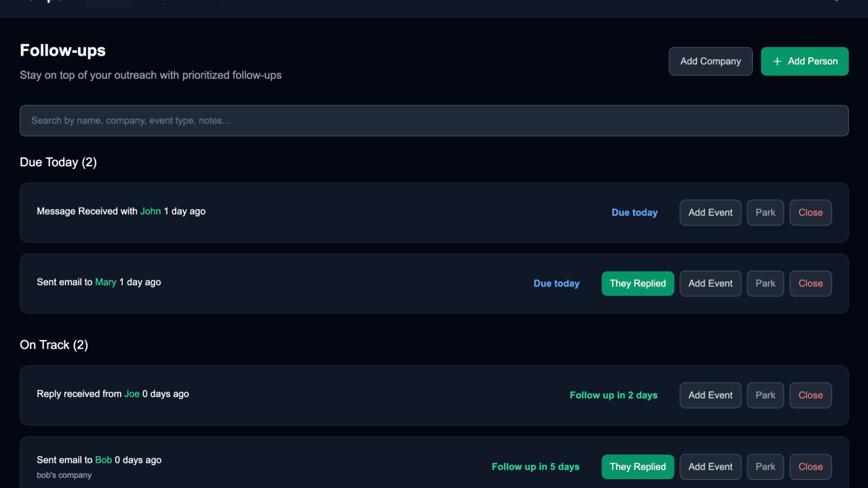Park Mary's follow-up
The width and height of the screenshot is (868, 488).
[765, 283]
